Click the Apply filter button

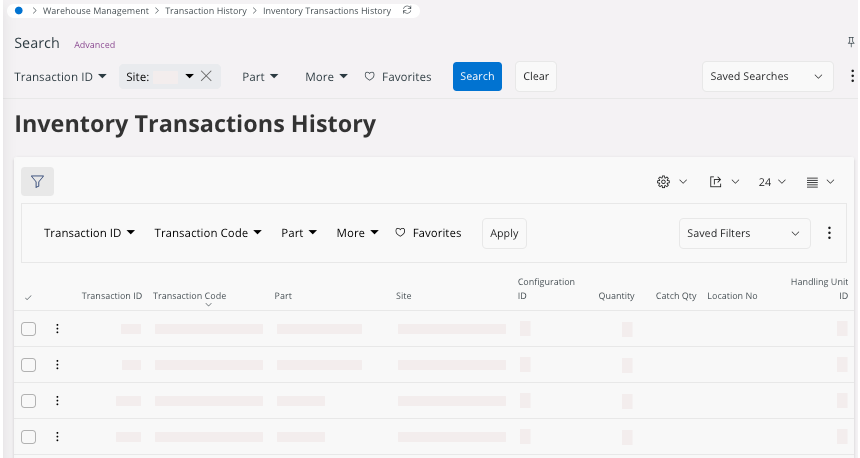tap(504, 233)
